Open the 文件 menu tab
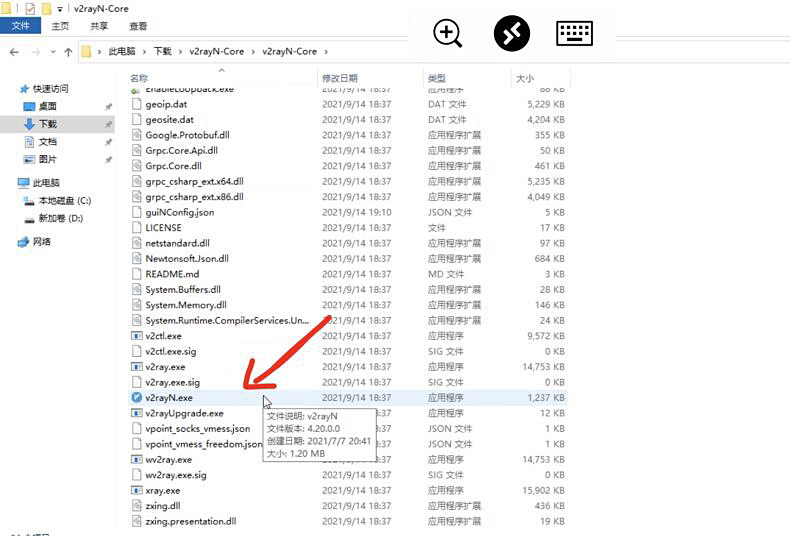The height and width of the screenshot is (536, 790). point(21,26)
